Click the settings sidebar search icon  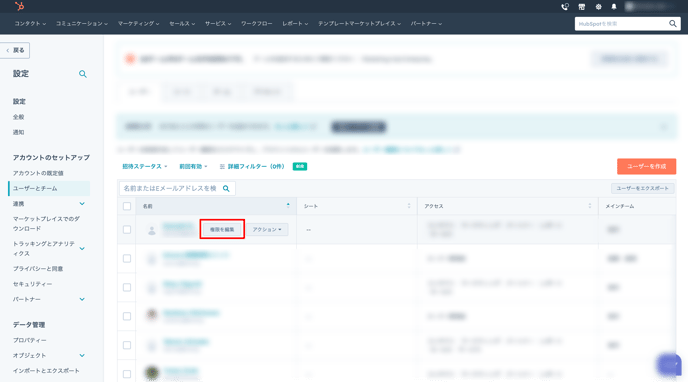click(x=82, y=74)
